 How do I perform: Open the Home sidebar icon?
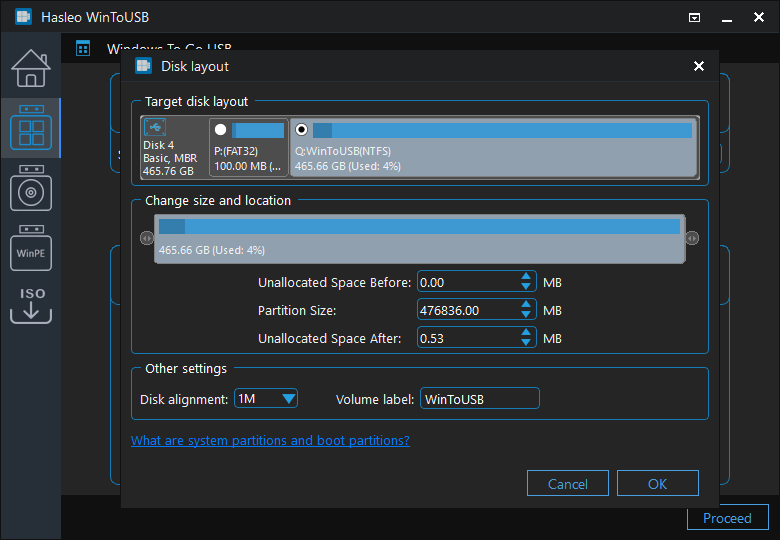click(x=30, y=68)
